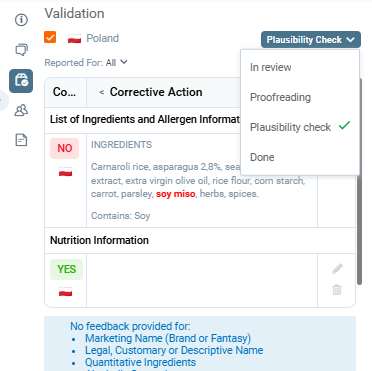Screen dimensions: 372x371
Task: Open the comments sidebar icon
Action: coord(21,50)
